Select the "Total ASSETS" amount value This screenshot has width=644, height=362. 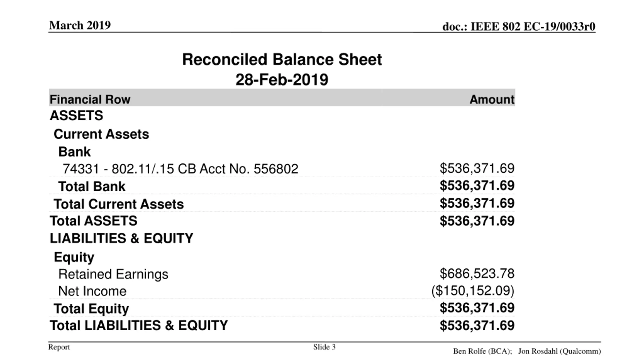tap(477, 221)
